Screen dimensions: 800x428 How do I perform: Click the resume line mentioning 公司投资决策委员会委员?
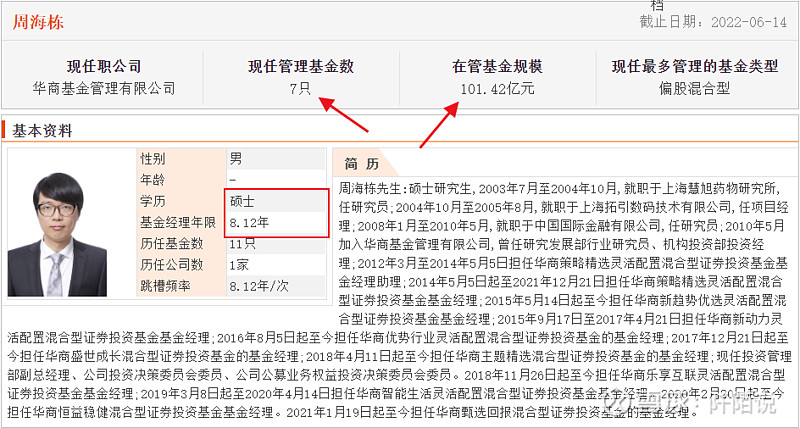[x=396, y=374]
